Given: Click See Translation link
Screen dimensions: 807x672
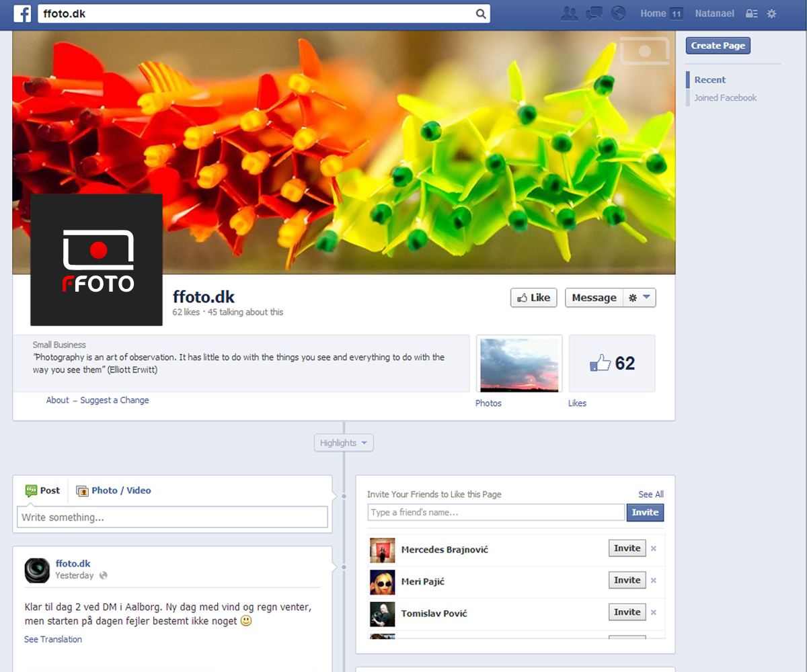Looking at the screenshot, I should [53, 639].
